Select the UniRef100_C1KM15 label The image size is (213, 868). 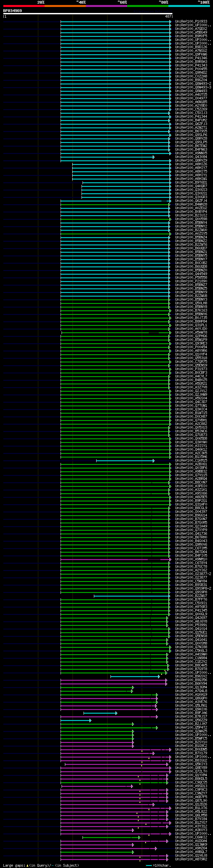[191, 460]
